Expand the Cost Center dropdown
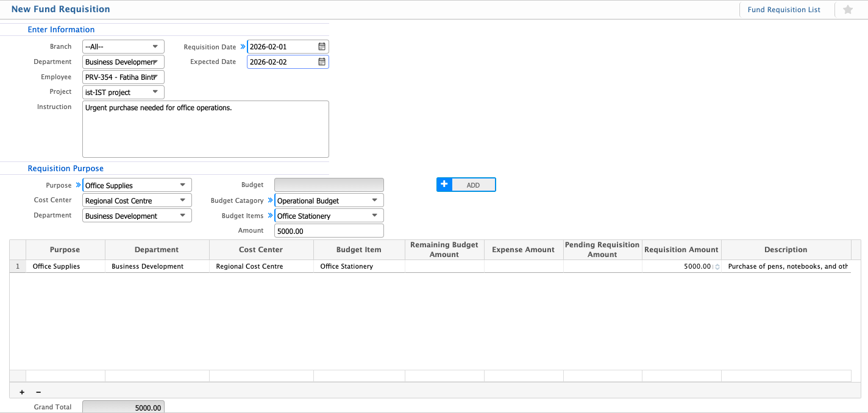This screenshot has height=413, width=868. pos(182,200)
